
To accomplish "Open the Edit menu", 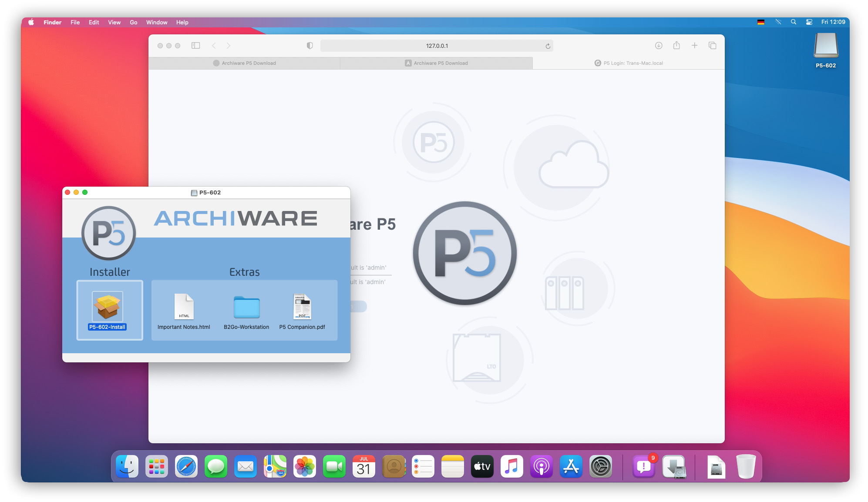I will click(94, 22).
